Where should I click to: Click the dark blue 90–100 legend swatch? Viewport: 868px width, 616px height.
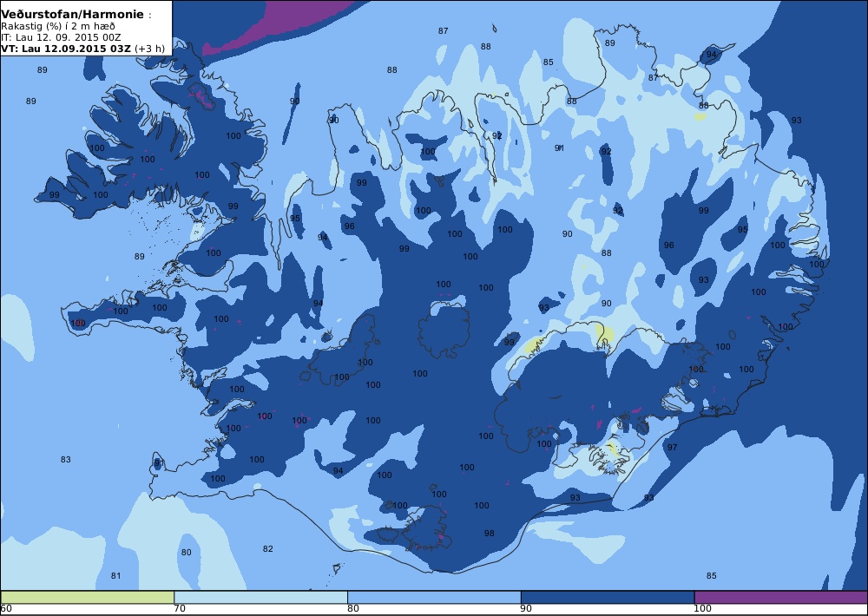[x=608, y=597]
